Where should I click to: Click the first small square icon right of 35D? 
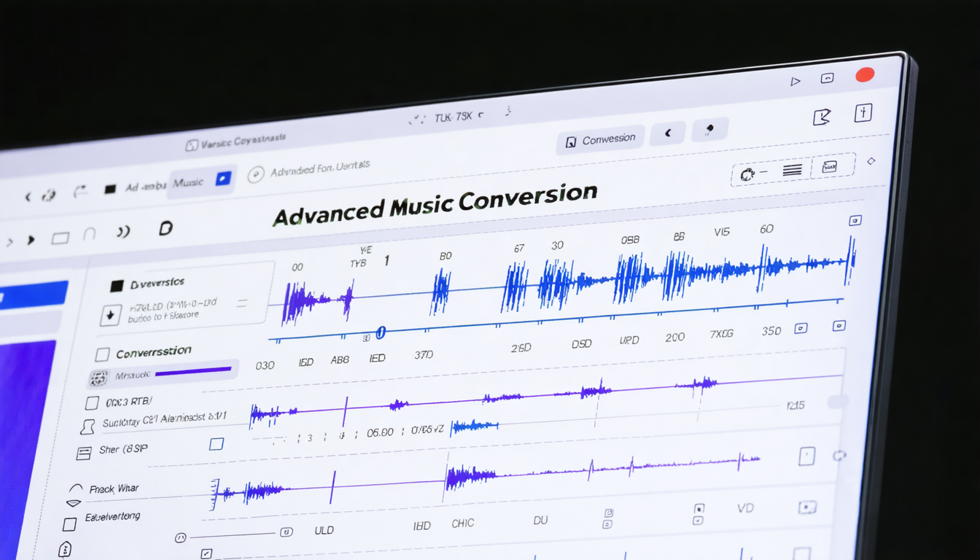[x=801, y=328]
